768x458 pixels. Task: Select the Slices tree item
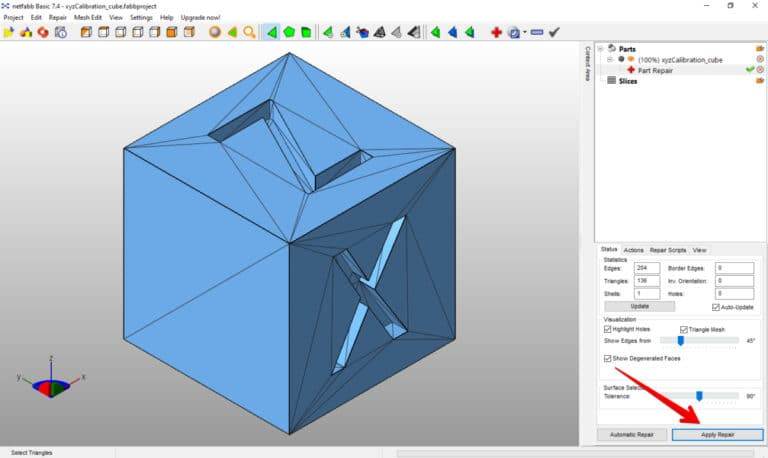627,81
